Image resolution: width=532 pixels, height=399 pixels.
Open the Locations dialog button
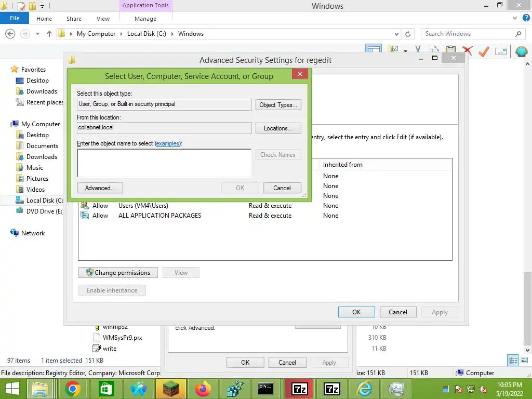[x=278, y=128]
